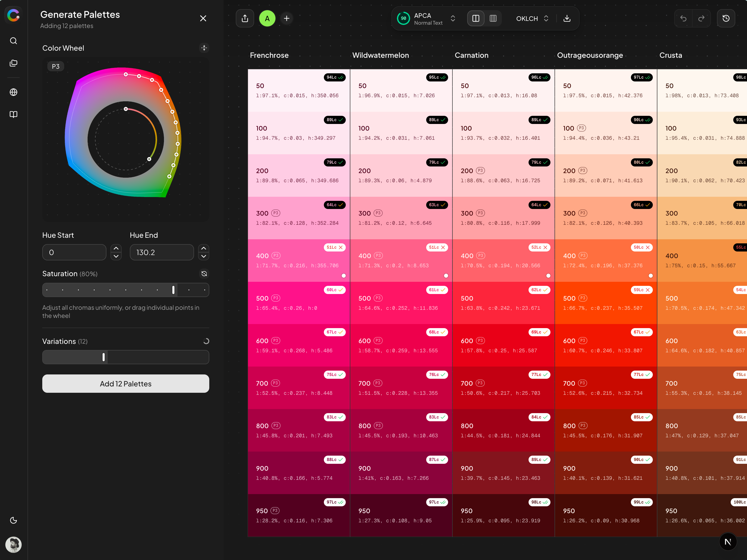Increase Hue Start with the up stepper arrow

click(x=116, y=248)
